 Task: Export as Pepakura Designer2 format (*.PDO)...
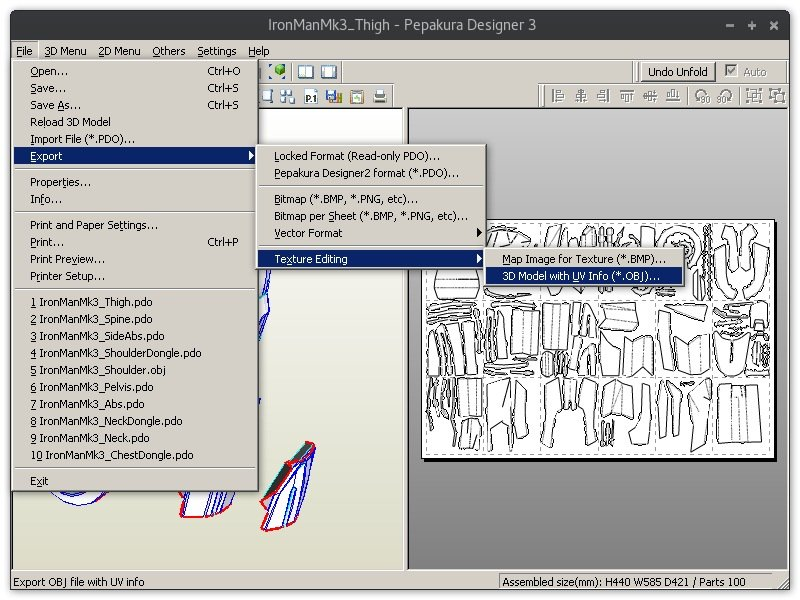371,173
